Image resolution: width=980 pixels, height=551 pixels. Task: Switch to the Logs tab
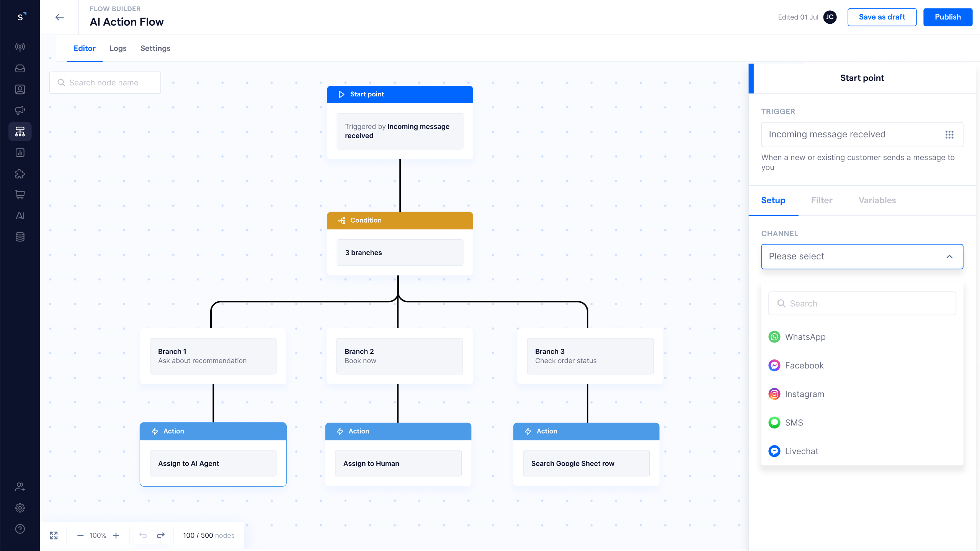tap(118, 48)
